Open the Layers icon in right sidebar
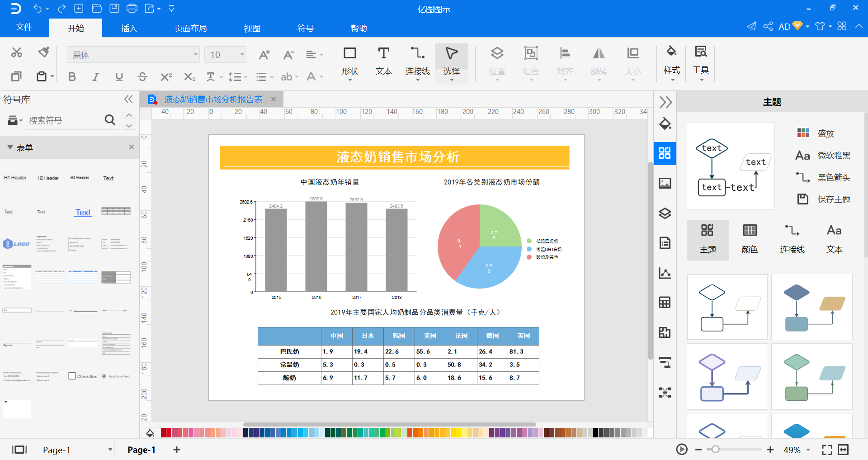868x460 pixels. pyautogui.click(x=665, y=213)
